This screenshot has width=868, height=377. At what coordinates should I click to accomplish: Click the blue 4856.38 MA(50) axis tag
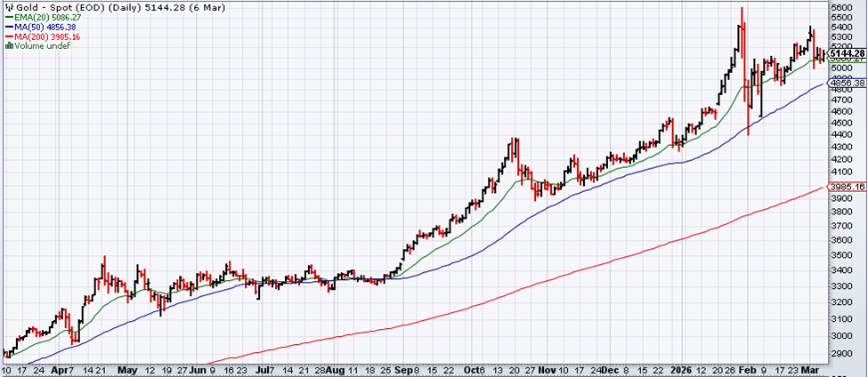[x=847, y=83]
